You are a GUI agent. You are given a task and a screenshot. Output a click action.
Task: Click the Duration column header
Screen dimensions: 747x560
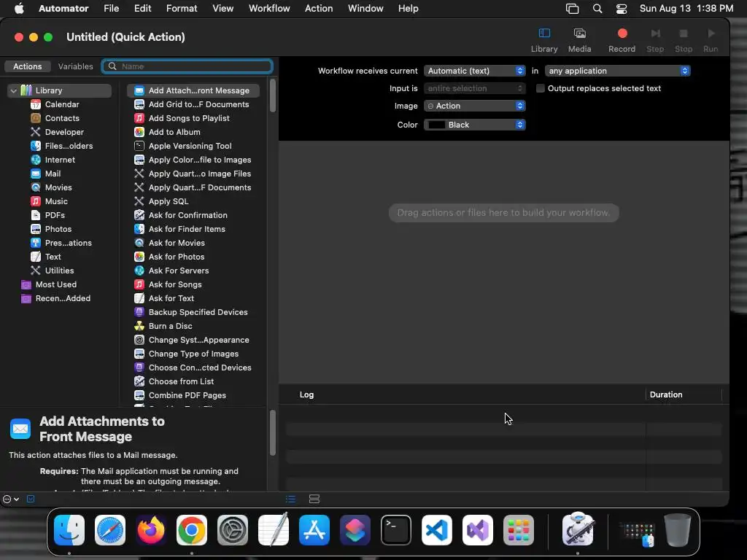click(665, 394)
